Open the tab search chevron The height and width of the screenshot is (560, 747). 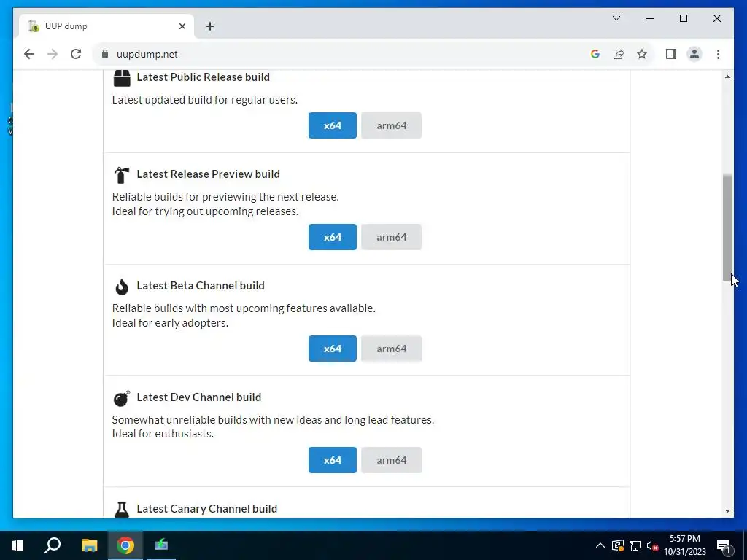(616, 18)
